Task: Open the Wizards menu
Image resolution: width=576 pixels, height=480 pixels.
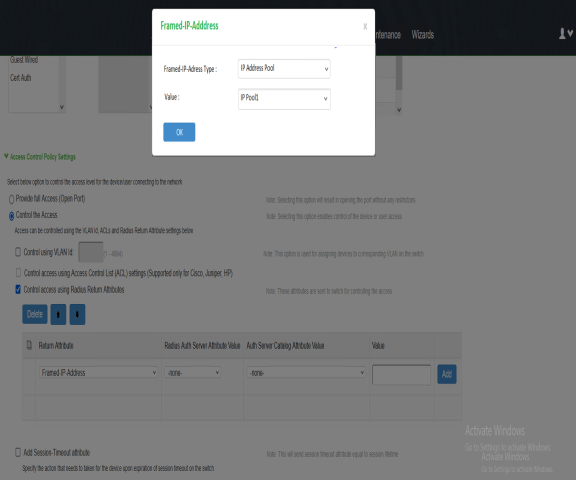Action: (x=422, y=35)
